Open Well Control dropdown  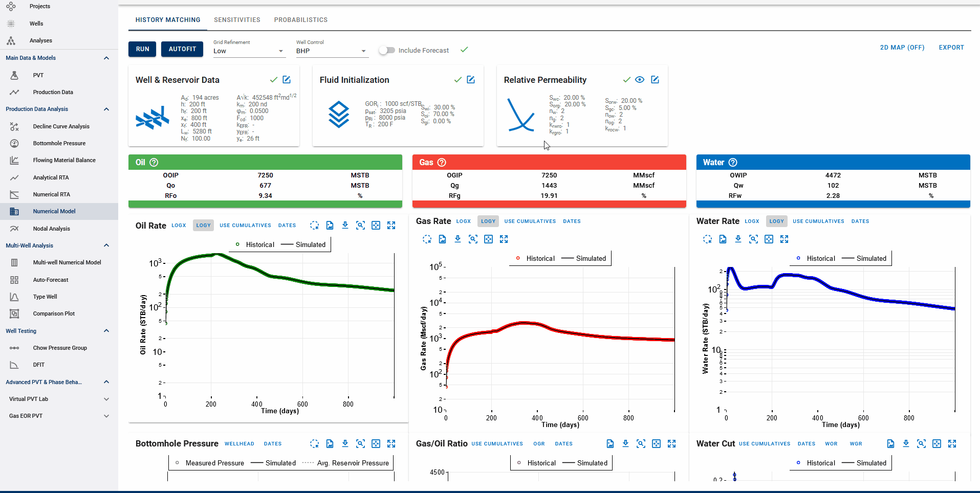[x=331, y=51]
